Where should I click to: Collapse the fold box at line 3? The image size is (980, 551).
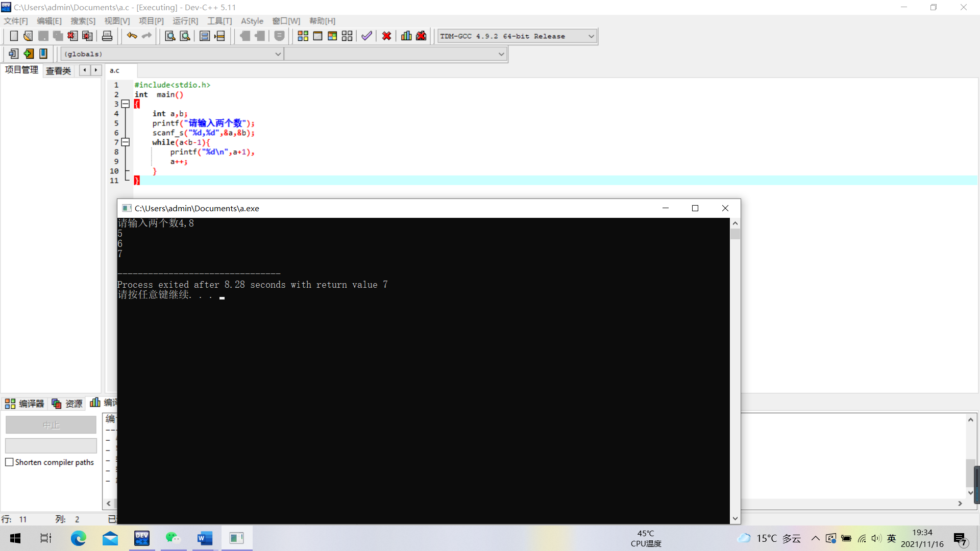pyautogui.click(x=126, y=104)
